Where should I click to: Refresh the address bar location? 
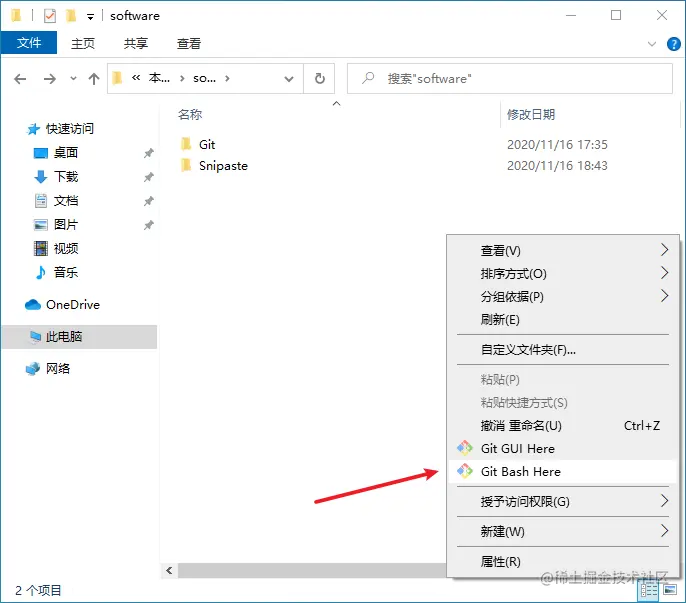[320, 78]
